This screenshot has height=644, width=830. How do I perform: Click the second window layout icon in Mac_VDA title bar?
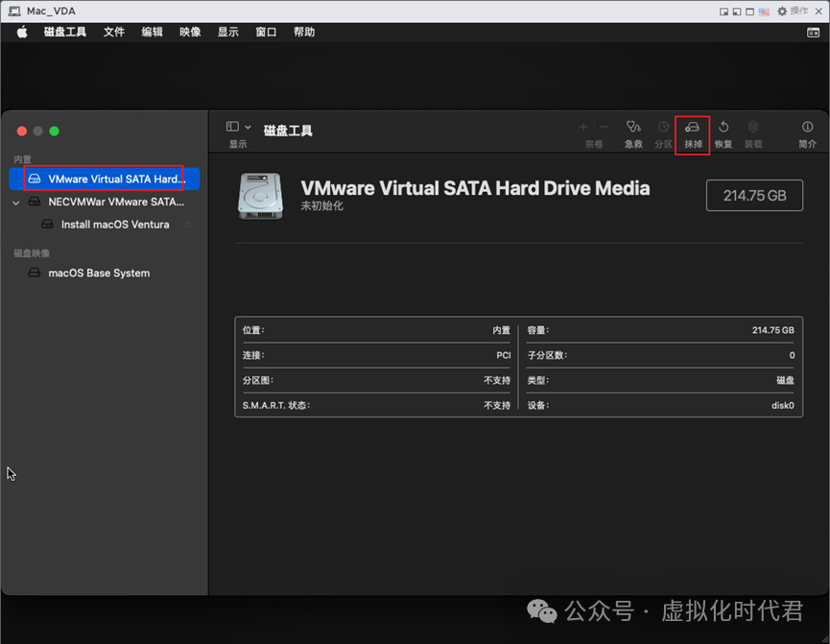coord(737,12)
